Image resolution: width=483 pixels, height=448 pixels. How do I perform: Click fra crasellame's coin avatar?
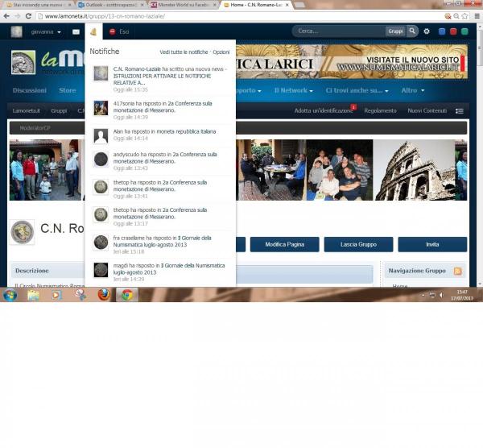coord(101,243)
